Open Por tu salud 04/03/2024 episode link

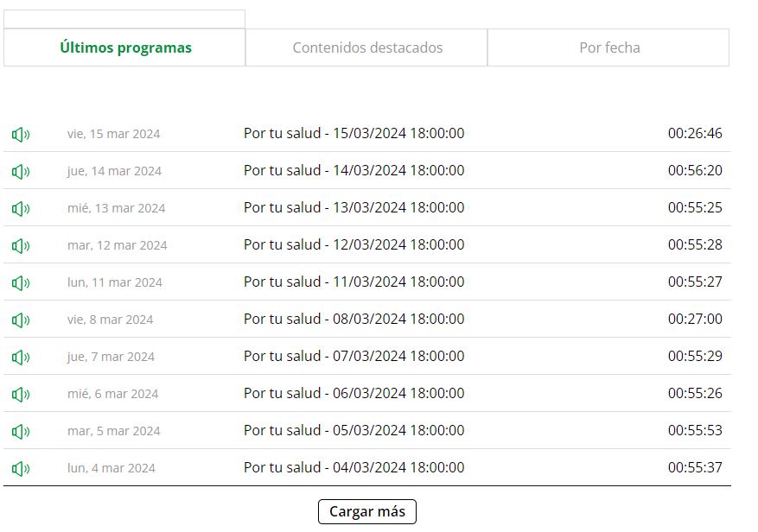354,467
